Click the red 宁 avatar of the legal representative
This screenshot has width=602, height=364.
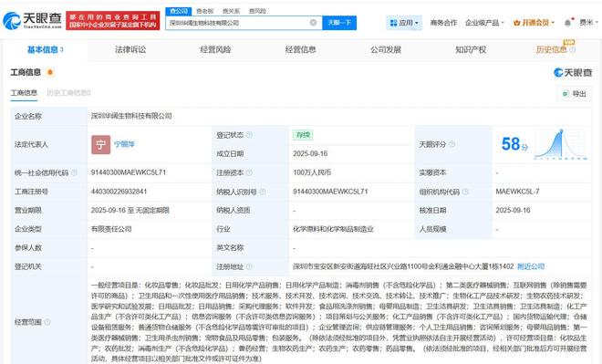tap(100, 144)
